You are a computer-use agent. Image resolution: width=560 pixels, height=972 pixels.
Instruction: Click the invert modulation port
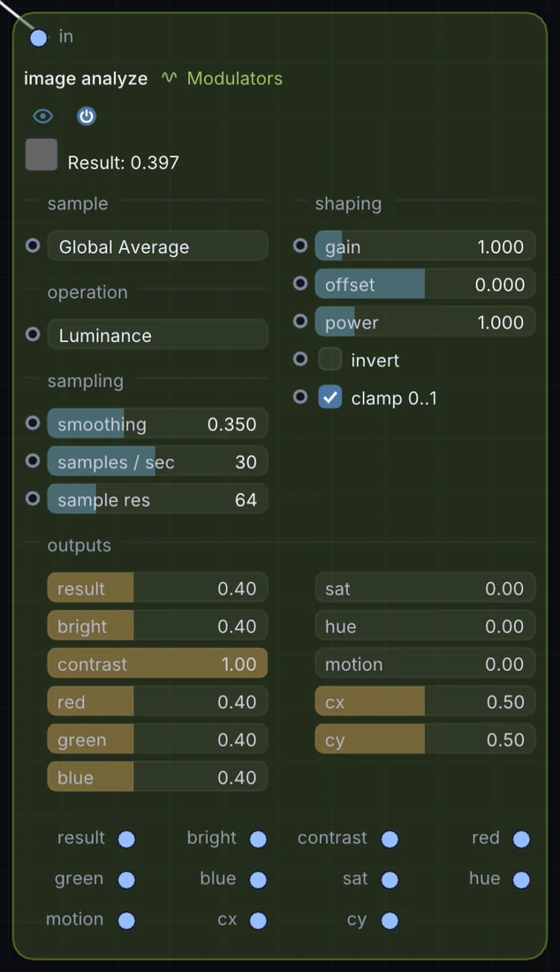coord(300,359)
